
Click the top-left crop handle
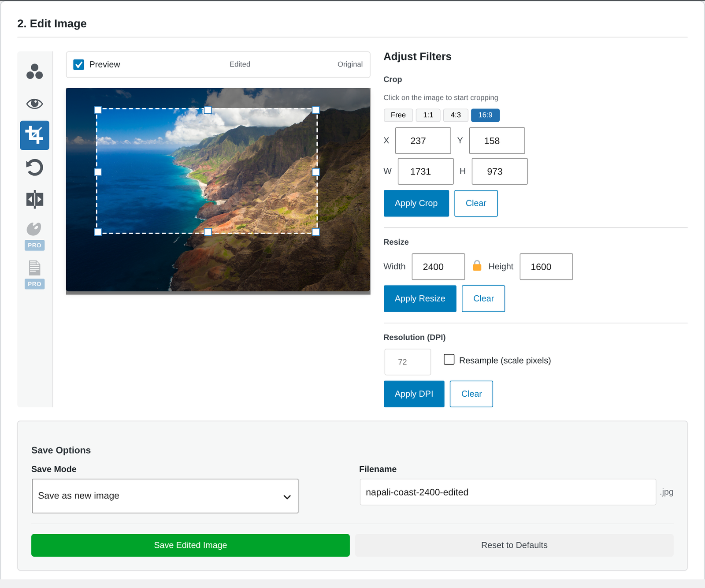click(98, 110)
